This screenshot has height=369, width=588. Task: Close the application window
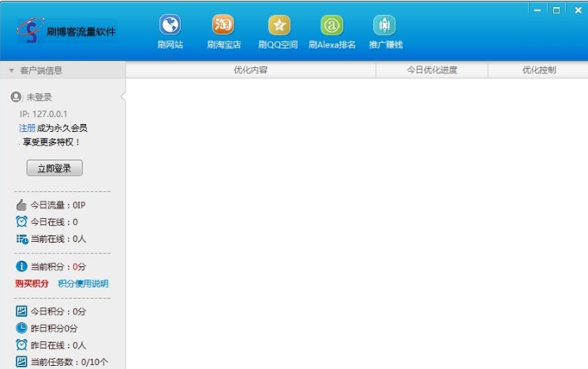(x=578, y=10)
